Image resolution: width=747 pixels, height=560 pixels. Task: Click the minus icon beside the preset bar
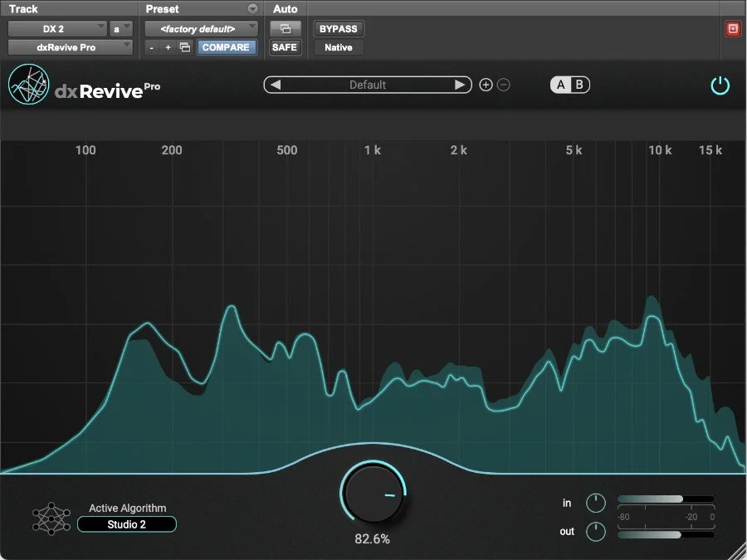[x=503, y=84]
